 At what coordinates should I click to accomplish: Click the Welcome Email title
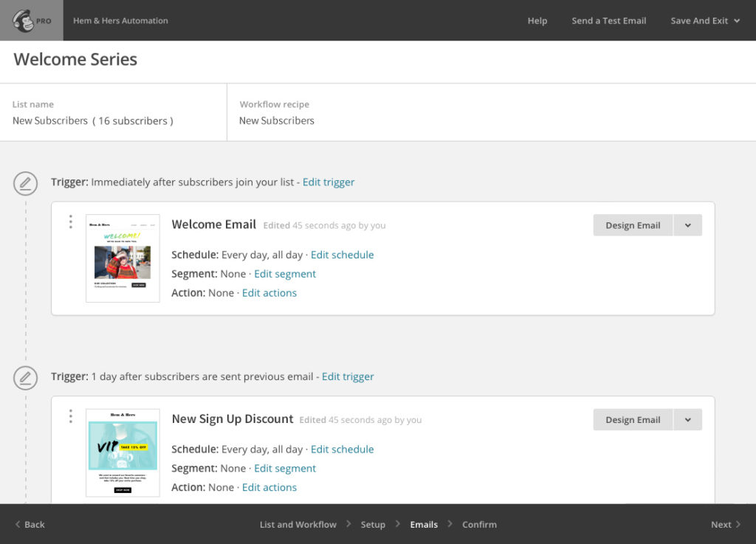[213, 224]
